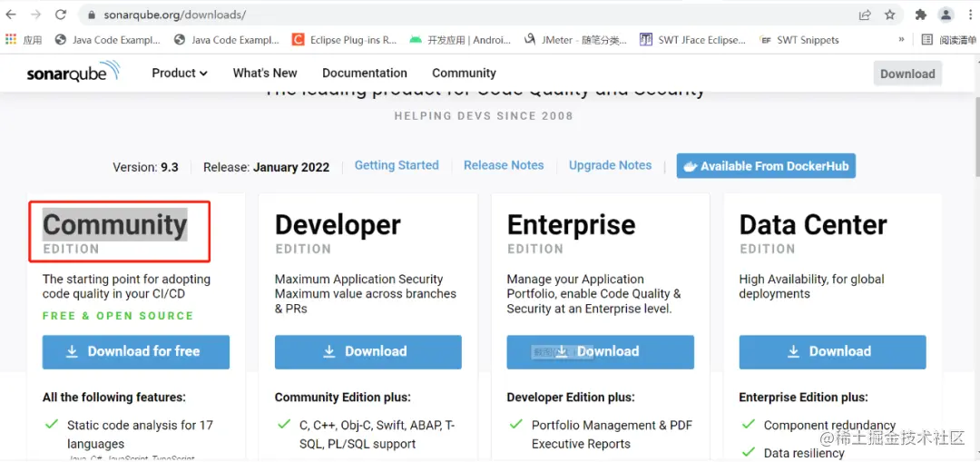Open the Chrome profile avatar

point(946,15)
